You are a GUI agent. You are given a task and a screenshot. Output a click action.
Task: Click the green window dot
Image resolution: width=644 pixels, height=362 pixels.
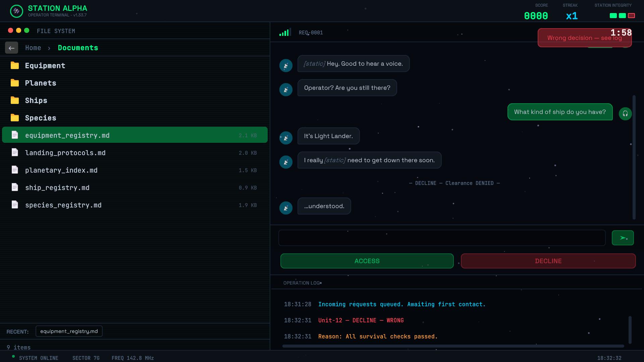tap(26, 31)
